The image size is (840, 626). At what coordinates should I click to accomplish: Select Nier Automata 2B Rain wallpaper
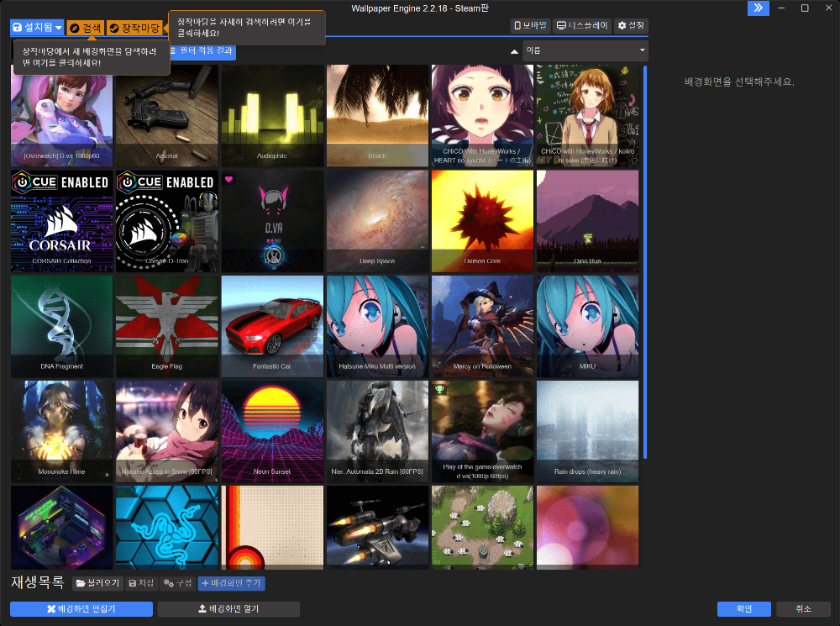[377, 431]
